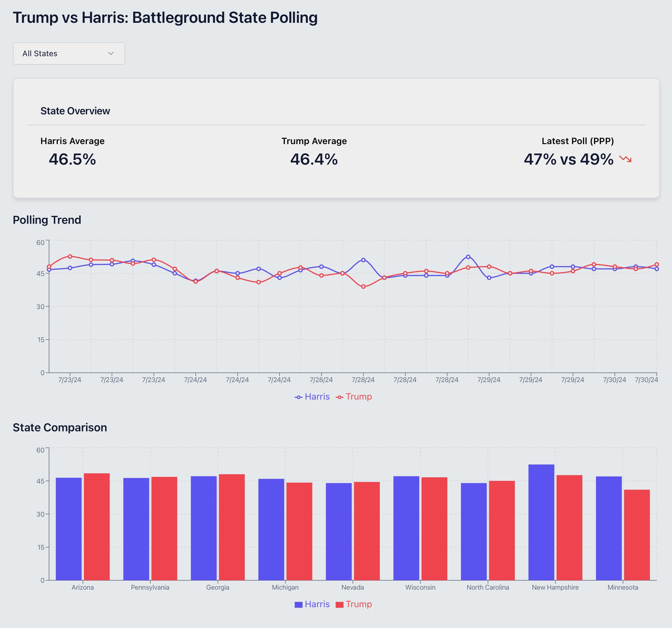Screen dimensions: 672x628
Task: Click the Latest Poll 47% vs 49% value
Action: point(569,159)
